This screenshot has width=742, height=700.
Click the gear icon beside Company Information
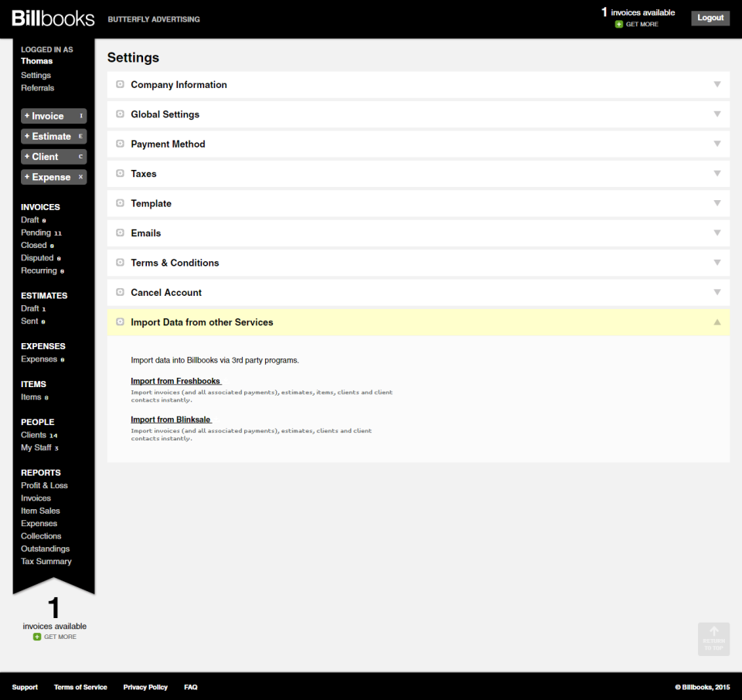120,85
